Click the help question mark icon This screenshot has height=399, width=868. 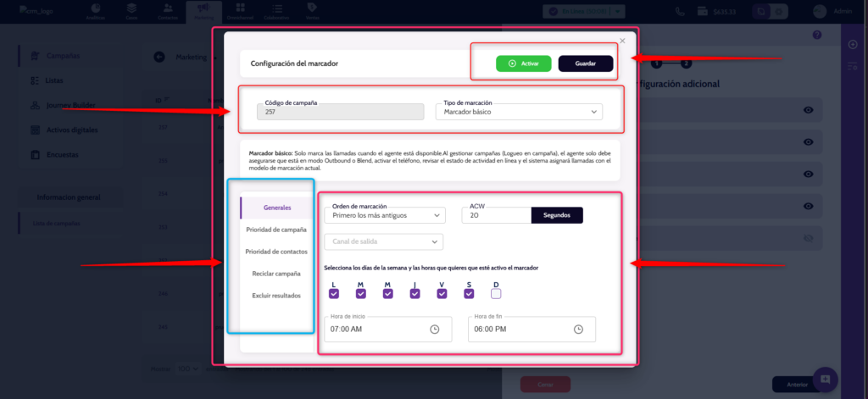pos(817,35)
